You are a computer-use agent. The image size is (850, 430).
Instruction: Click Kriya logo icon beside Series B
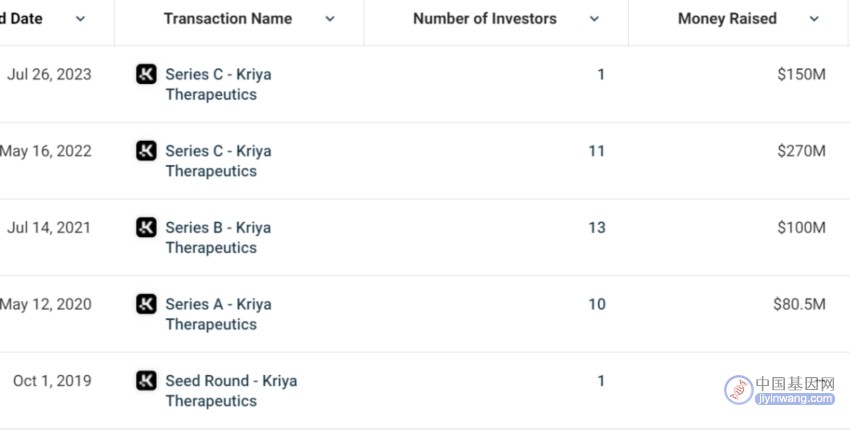click(146, 227)
